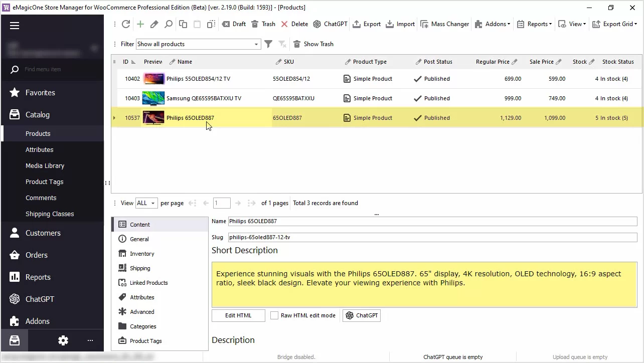Click the Slug input field
The height and width of the screenshot is (363, 644).
tap(432, 237)
